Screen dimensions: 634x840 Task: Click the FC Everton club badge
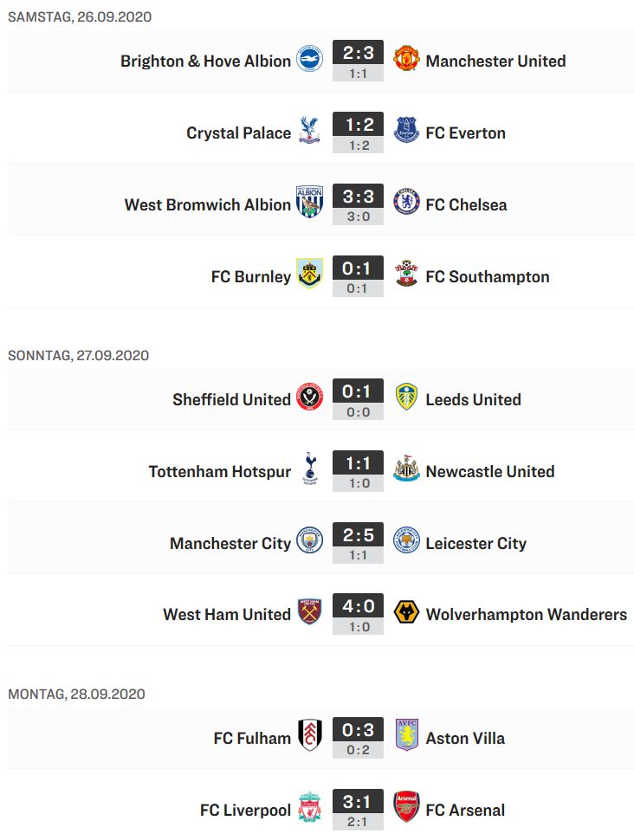[406, 130]
